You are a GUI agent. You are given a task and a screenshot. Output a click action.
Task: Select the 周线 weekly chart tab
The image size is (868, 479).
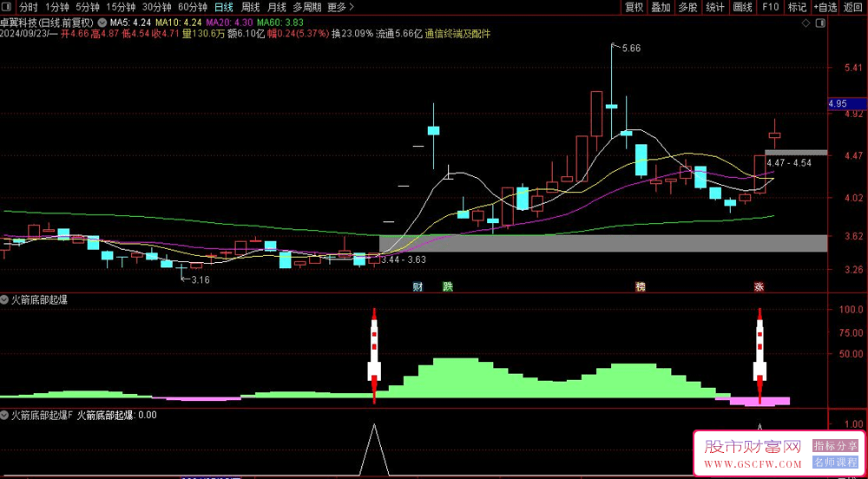point(250,7)
